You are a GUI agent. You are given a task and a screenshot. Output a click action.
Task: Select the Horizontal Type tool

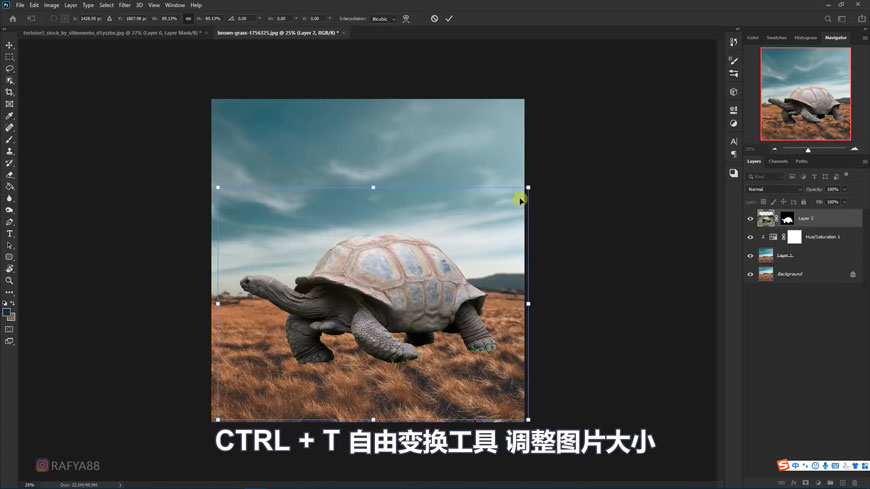pos(10,234)
